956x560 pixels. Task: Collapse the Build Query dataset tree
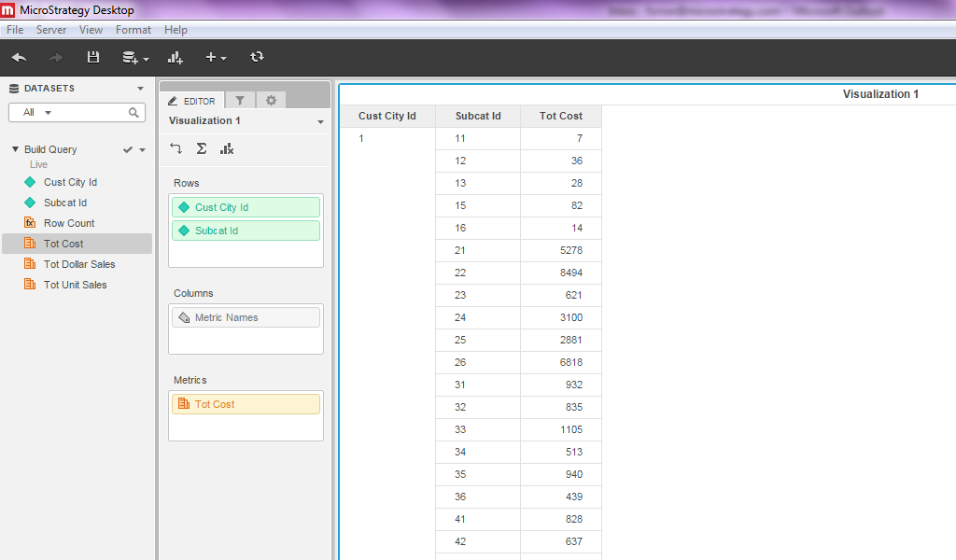pyautogui.click(x=15, y=149)
